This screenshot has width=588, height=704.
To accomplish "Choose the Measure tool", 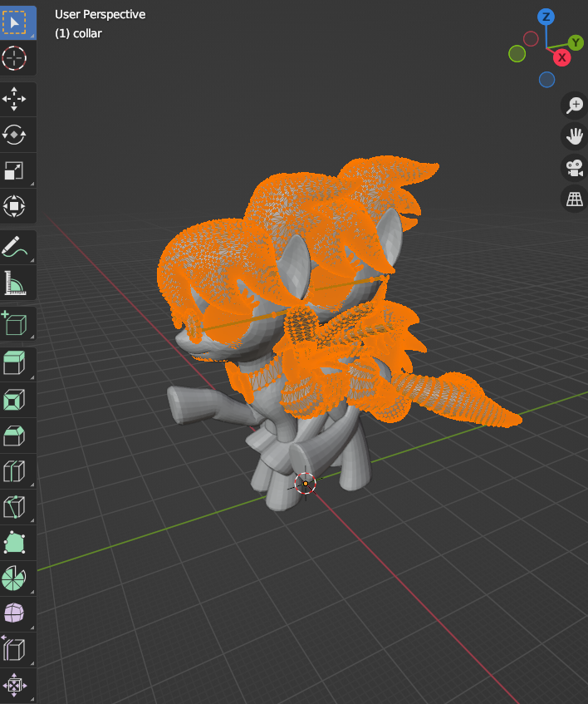I will pyautogui.click(x=15, y=283).
